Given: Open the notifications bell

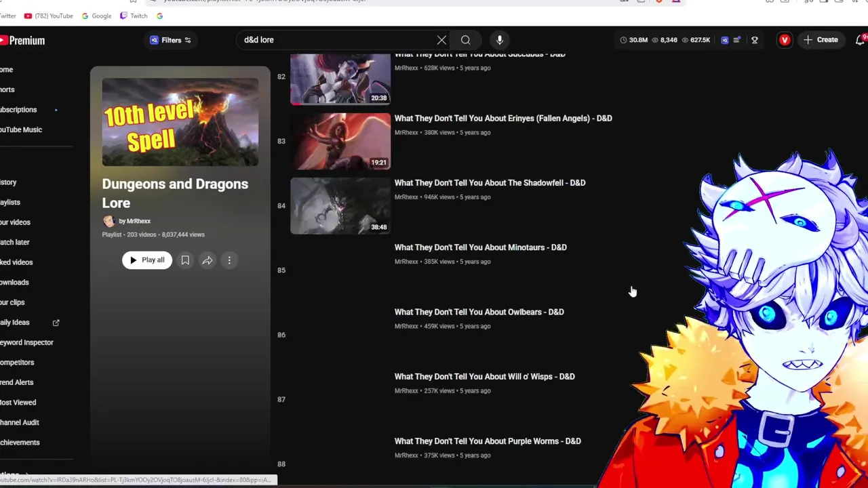Looking at the screenshot, I should (861, 40).
